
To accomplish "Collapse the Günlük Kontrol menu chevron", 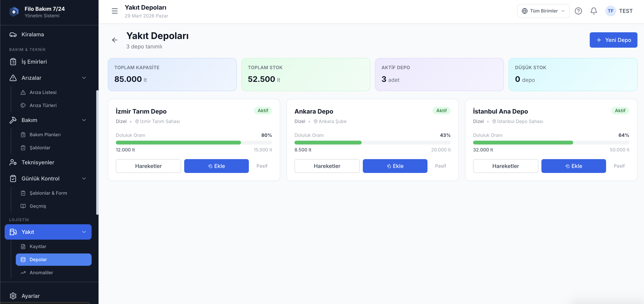I will 84,179.
